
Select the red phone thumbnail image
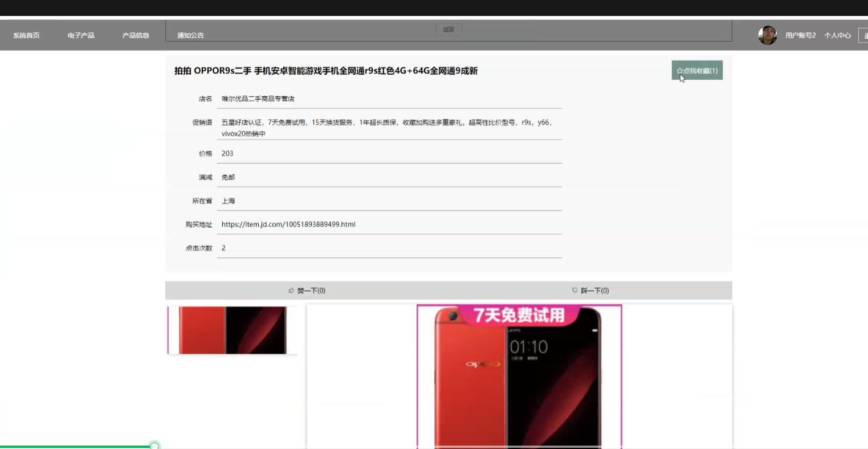pyautogui.click(x=233, y=330)
